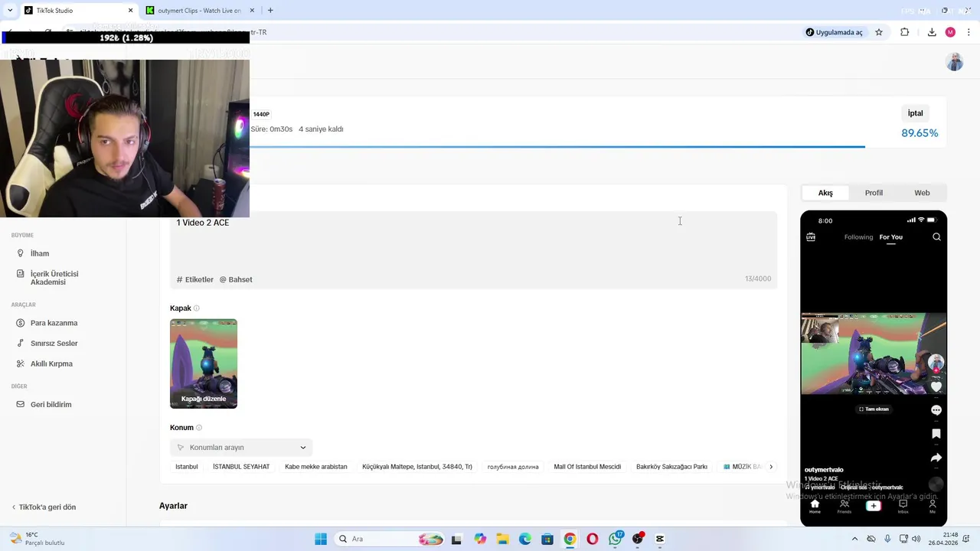
Task: Mention someone with @ Bahset
Action: tap(236, 279)
